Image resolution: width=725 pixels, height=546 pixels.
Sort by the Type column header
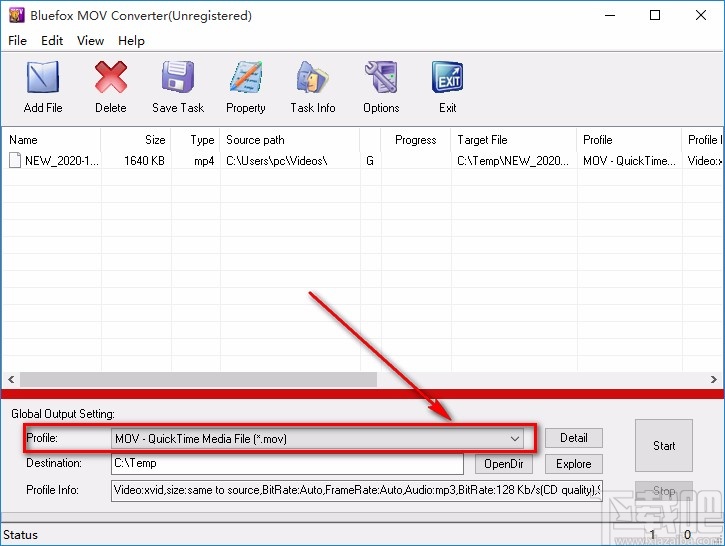click(x=196, y=140)
